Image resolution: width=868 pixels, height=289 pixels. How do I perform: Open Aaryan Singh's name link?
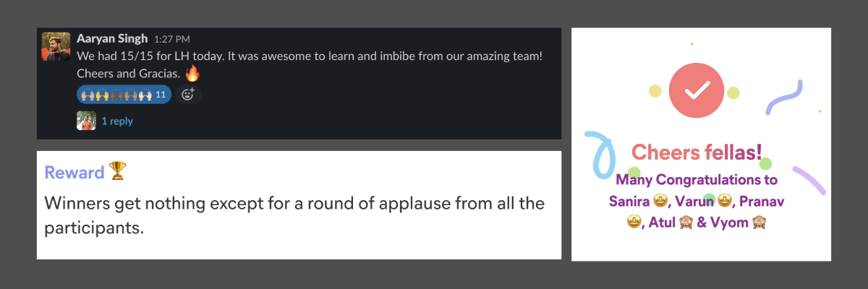(112, 38)
